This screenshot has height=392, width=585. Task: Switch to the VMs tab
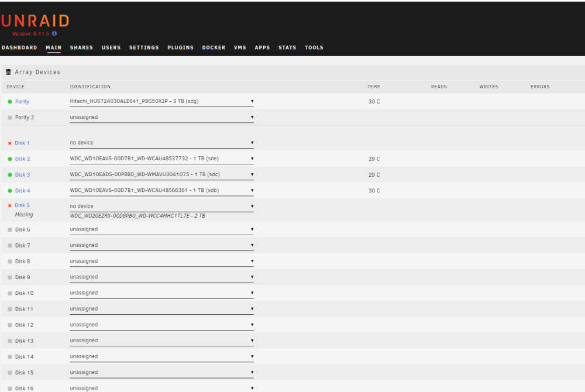click(x=240, y=48)
